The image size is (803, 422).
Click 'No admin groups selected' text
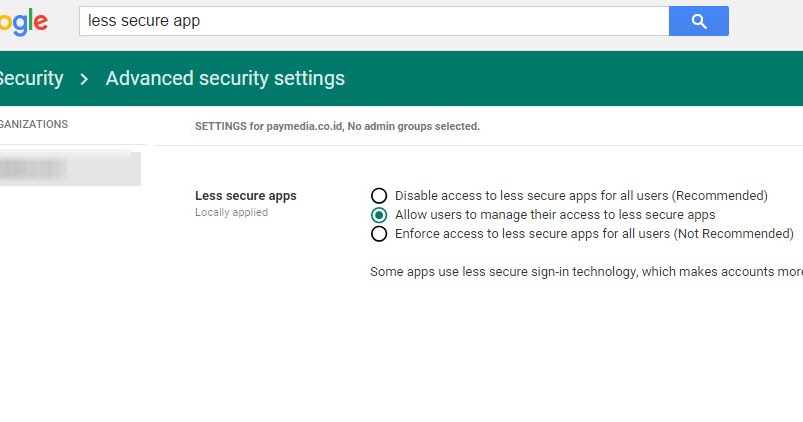[413, 127]
